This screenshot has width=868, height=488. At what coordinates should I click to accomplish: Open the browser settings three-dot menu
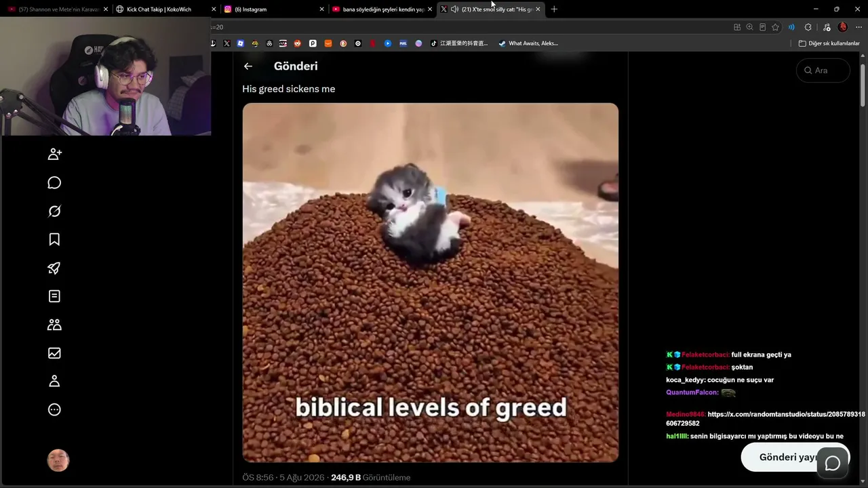(859, 27)
